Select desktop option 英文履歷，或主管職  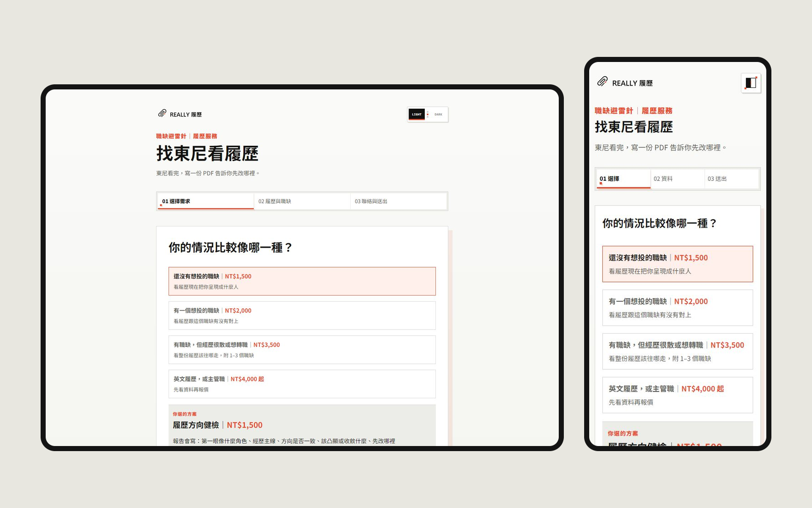coord(302,384)
